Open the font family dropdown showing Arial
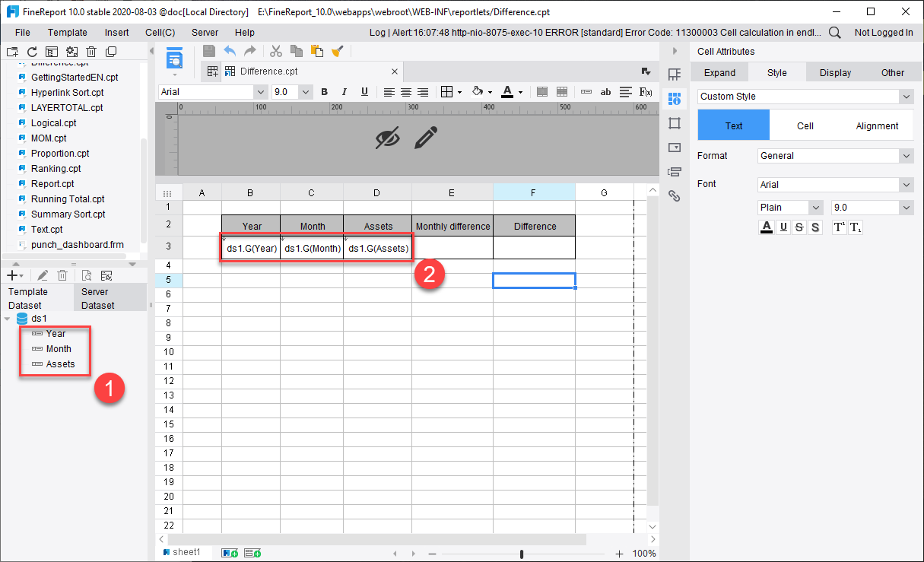This screenshot has width=924, height=562. click(207, 91)
